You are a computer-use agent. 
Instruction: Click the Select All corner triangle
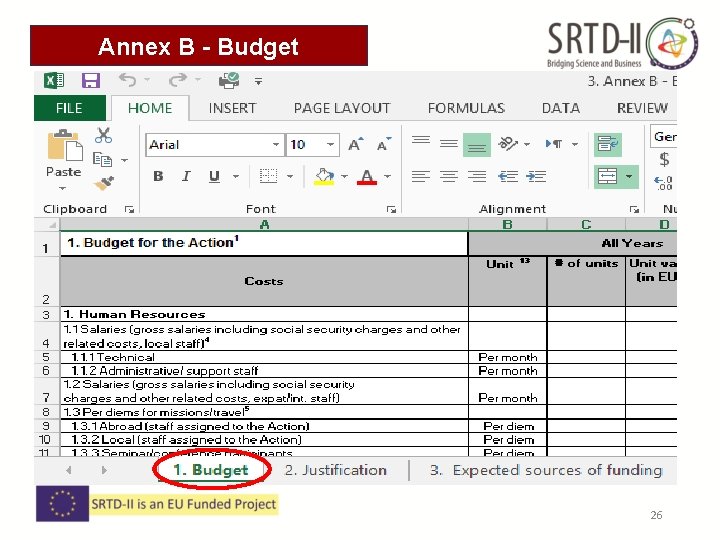pos(52,225)
